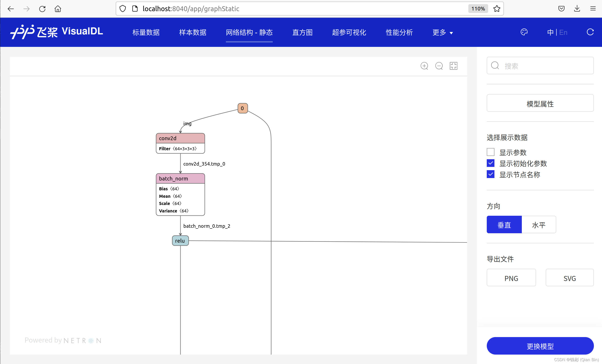Image resolution: width=602 pixels, height=364 pixels.
Task: Click the fit-to-screen restore size icon
Action: pyautogui.click(x=453, y=66)
